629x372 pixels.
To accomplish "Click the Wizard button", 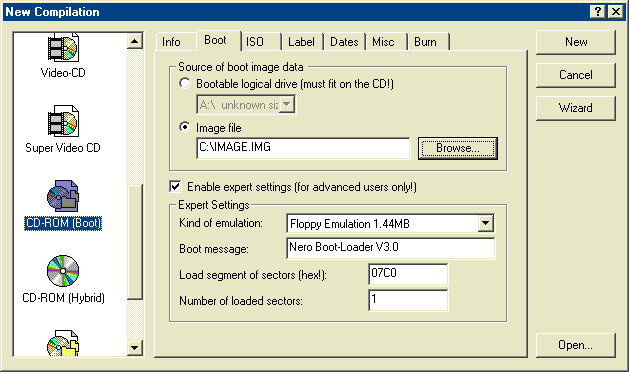I will pos(576,108).
